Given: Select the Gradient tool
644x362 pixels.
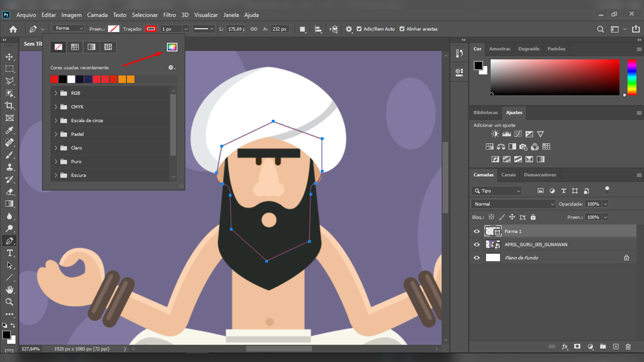Looking at the screenshot, I should [x=9, y=204].
